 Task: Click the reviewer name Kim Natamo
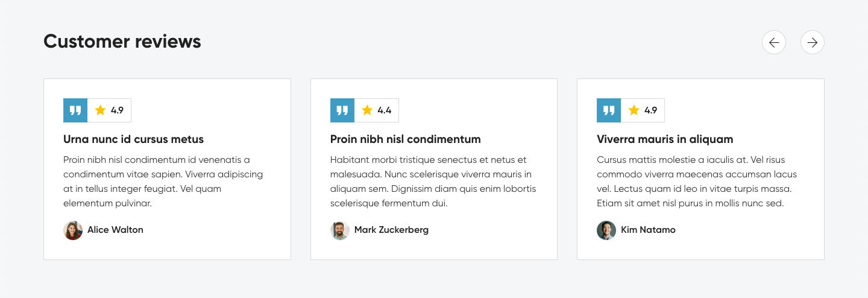pyautogui.click(x=648, y=230)
